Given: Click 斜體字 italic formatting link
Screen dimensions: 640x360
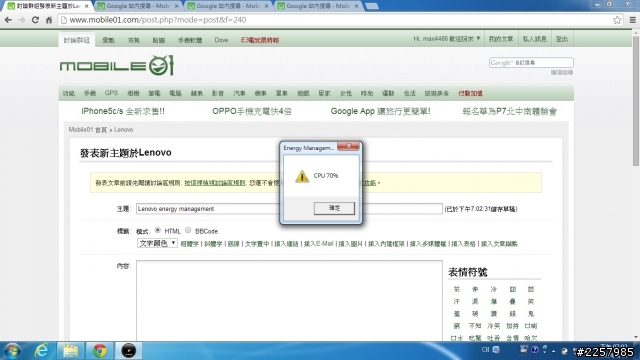Looking at the screenshot, I should [x=213, y=244].
